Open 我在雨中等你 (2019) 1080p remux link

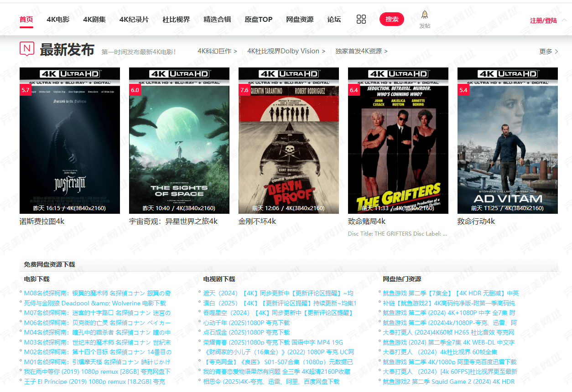[97, 371]
